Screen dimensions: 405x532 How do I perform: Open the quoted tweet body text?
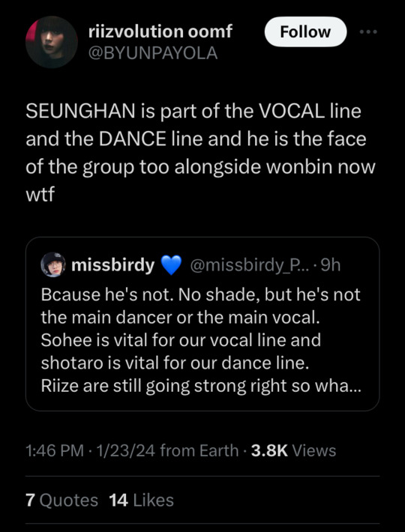click(x=201, y=340)
